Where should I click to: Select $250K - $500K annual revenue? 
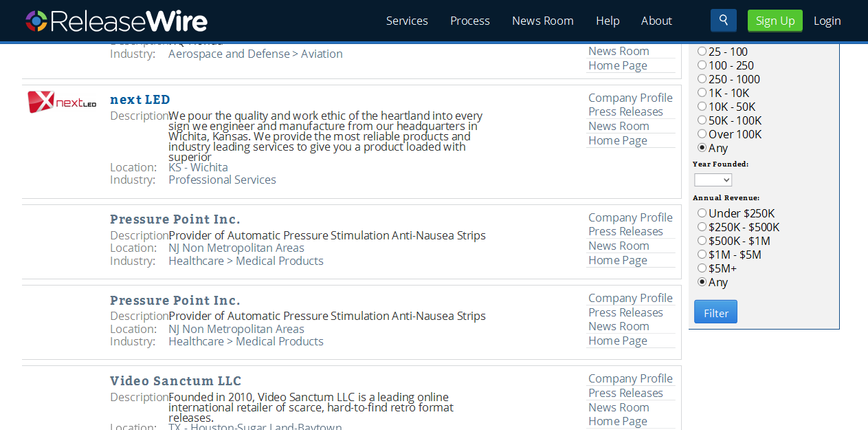click(702, 227)
